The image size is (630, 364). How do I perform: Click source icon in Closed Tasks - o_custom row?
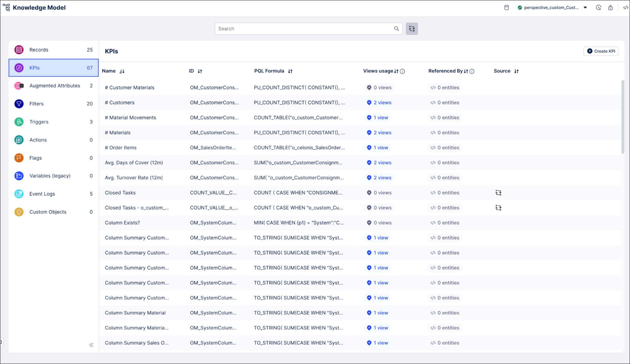(498, 208)
